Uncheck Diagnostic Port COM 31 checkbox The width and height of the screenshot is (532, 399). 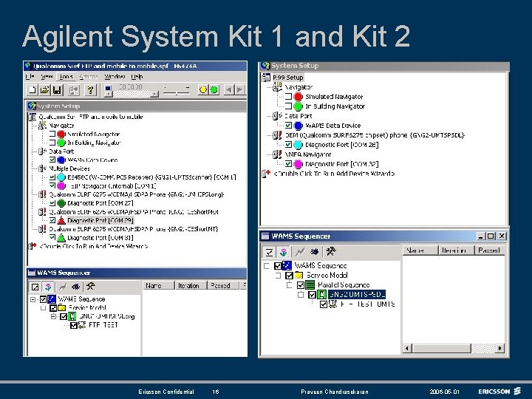click(52, 237)
